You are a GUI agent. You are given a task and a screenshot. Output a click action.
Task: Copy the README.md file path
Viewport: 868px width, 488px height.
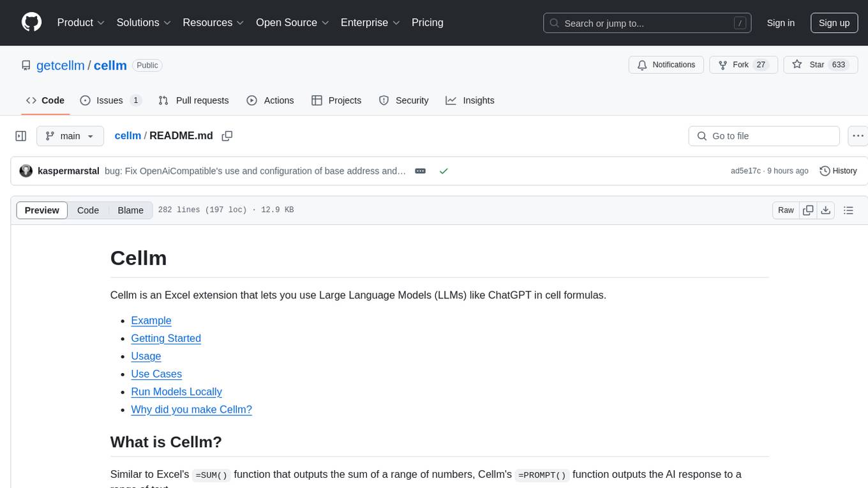pos(227,136)
